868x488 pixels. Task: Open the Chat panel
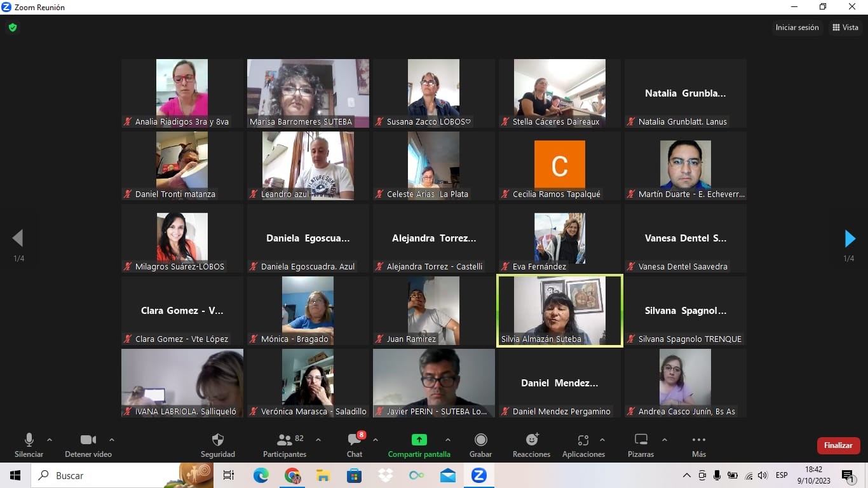[x=355, y=445]
